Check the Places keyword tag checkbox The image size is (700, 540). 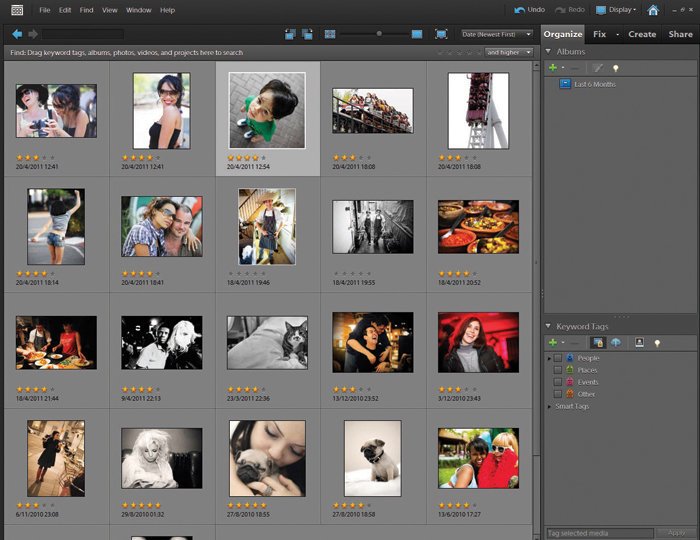point(558,370)
